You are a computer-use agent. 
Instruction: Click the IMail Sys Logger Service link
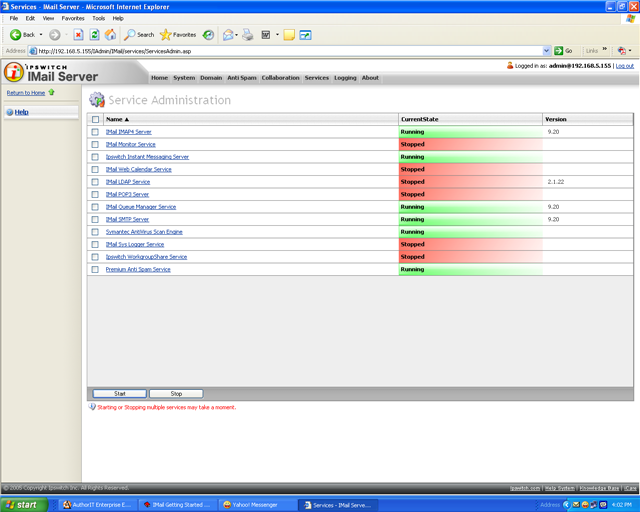point(135,244)
